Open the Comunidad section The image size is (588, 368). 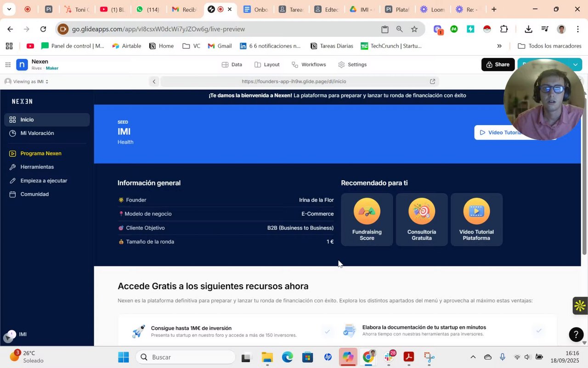click(x=47, y=194)
